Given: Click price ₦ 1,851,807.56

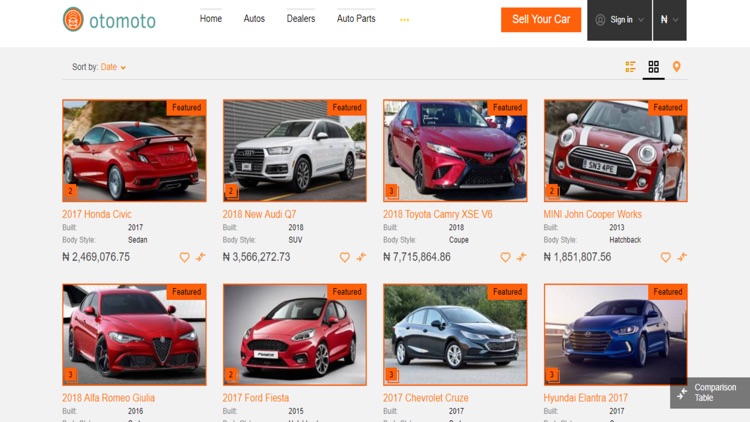Looking at the screenshot, I should pyautogui.click(x=577, y=257).
